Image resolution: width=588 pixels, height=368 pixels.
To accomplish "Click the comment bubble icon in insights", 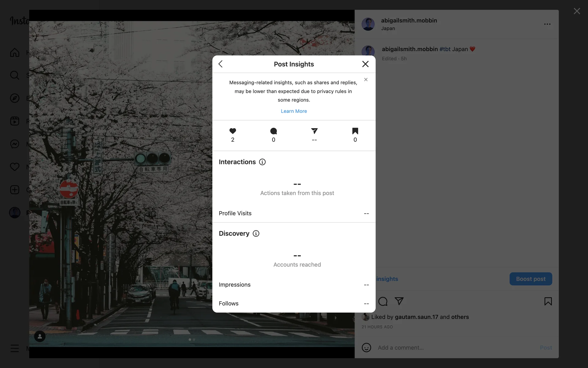I will pos(273,131).
